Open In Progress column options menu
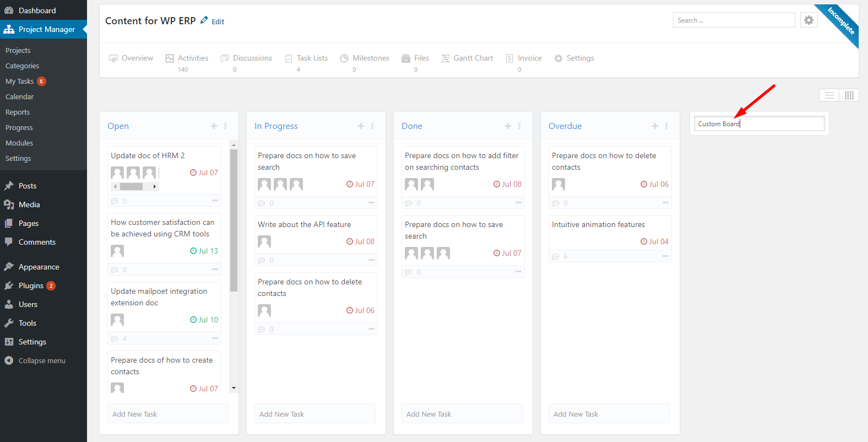This screenshot has height=442, width=868. [x=372, y=126]
